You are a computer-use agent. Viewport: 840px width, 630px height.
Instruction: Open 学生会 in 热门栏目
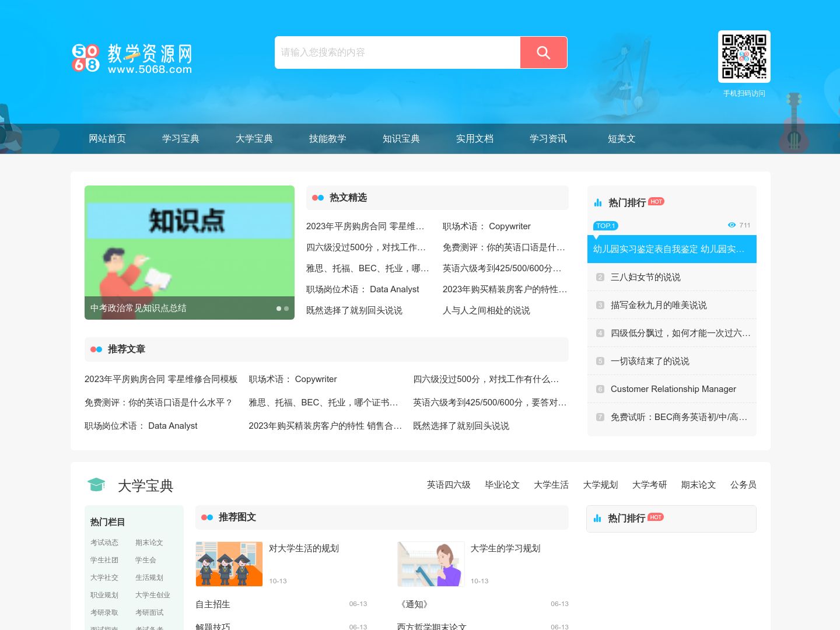pyautogui.click(x=146, y=560)
